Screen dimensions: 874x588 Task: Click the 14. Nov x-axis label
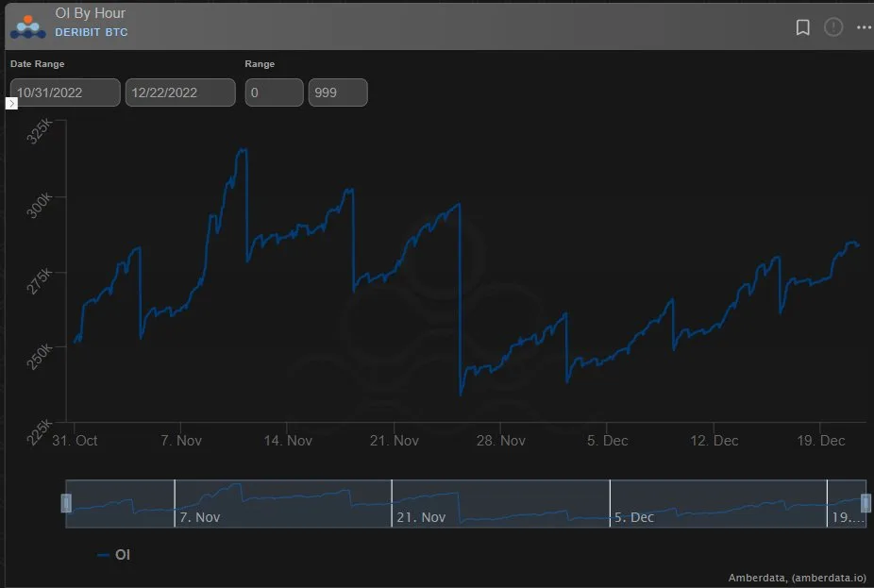click(288, 441)
